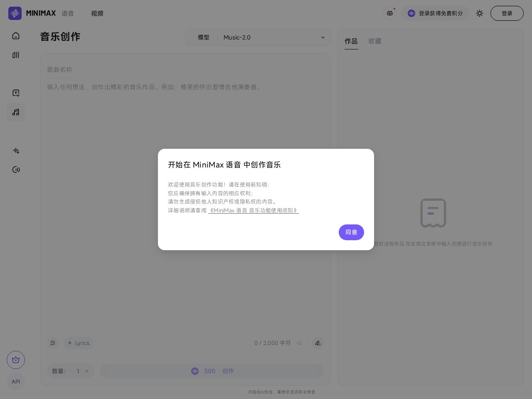
Task: Click the 同意 button in the dialog
Action: coord(351,232)
